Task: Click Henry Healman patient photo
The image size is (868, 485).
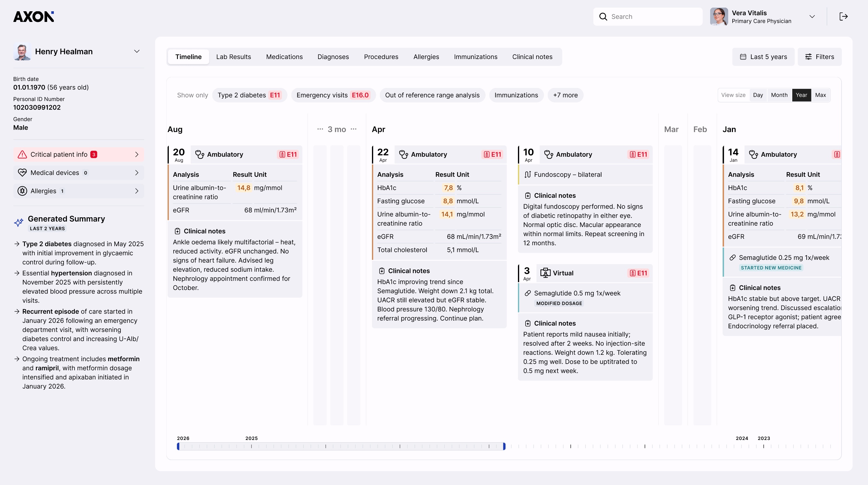Action: [22, 51]
